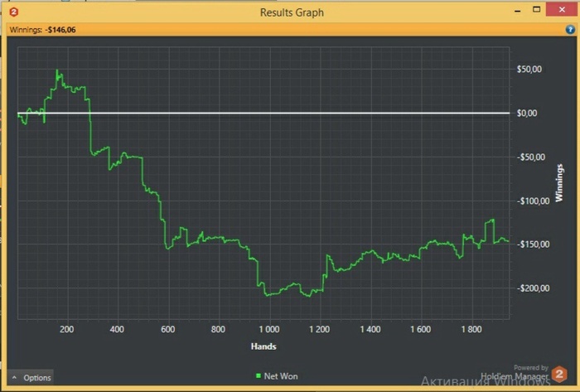Click the $0,00 y-axis label
The height and width of the screenshot is (392, 580).
(x=527, y=114)
